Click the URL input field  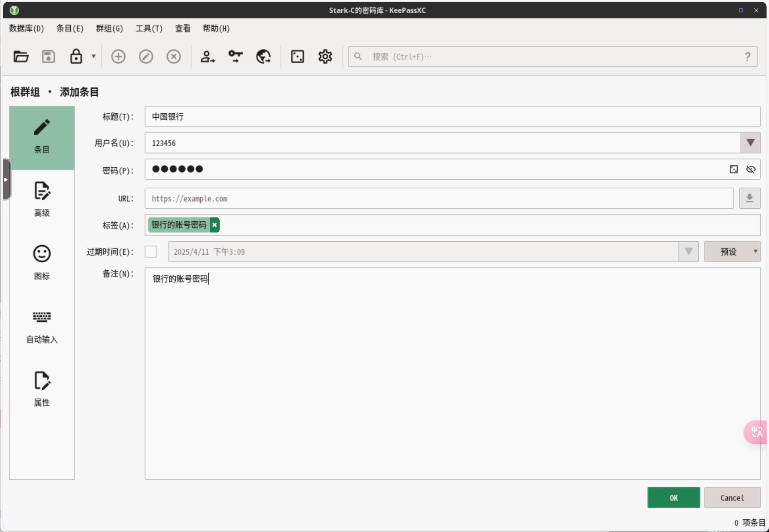point(439,199)
